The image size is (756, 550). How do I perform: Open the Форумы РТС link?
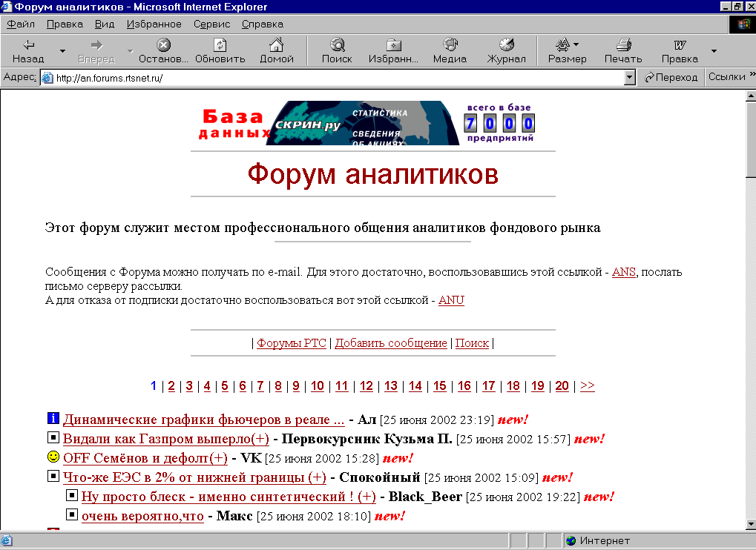point(292,343)
